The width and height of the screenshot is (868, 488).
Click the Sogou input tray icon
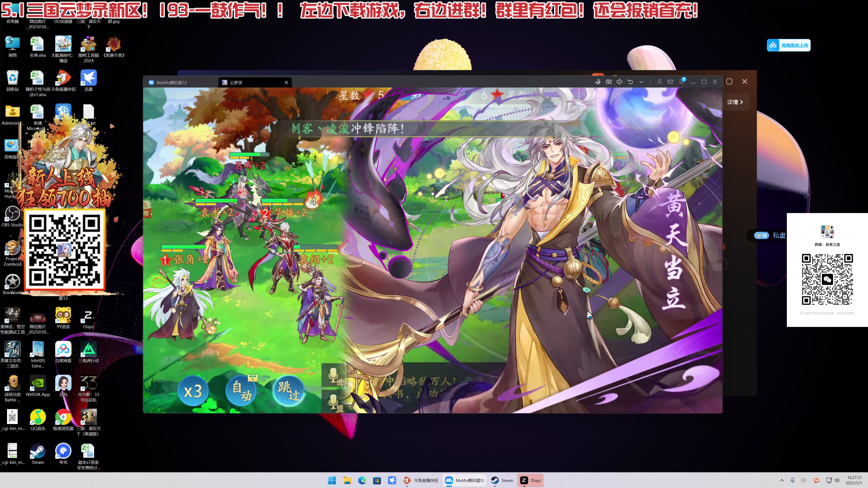click(816, 480)
